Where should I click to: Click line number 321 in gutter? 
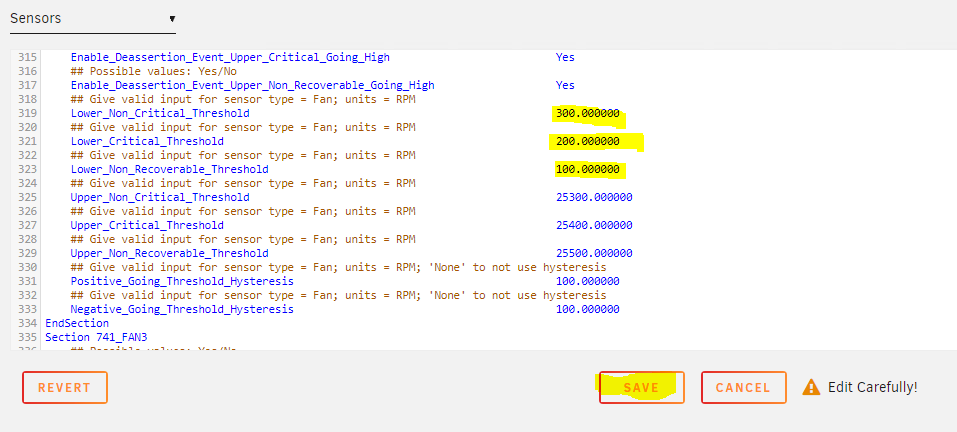tap(27, 141)
